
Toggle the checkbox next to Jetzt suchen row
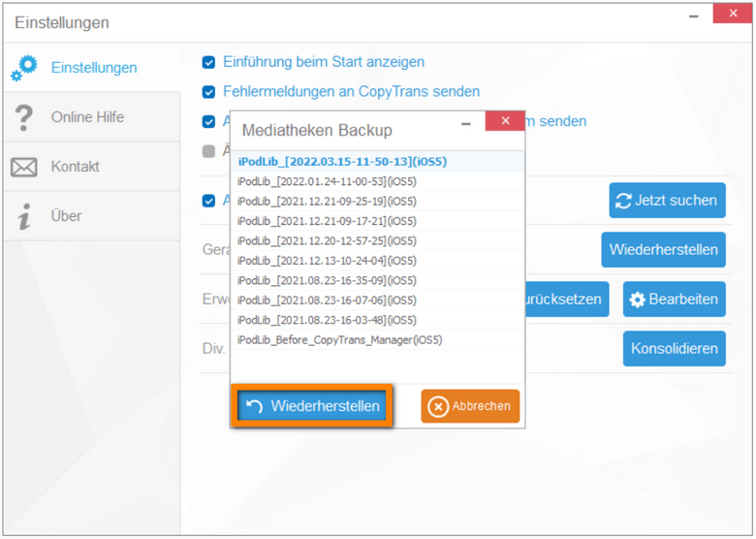click(x=208, y=201)
